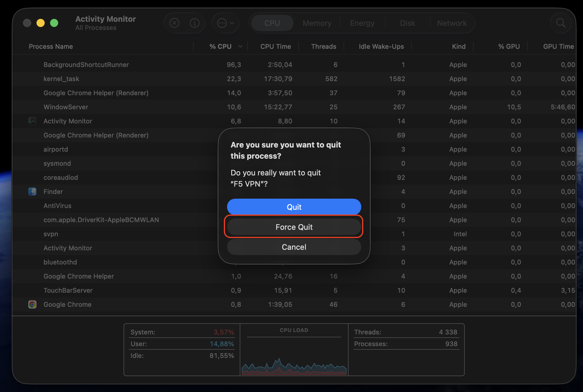
Task: Click the User percentage value 14,88%
Action: coord(222,344)
